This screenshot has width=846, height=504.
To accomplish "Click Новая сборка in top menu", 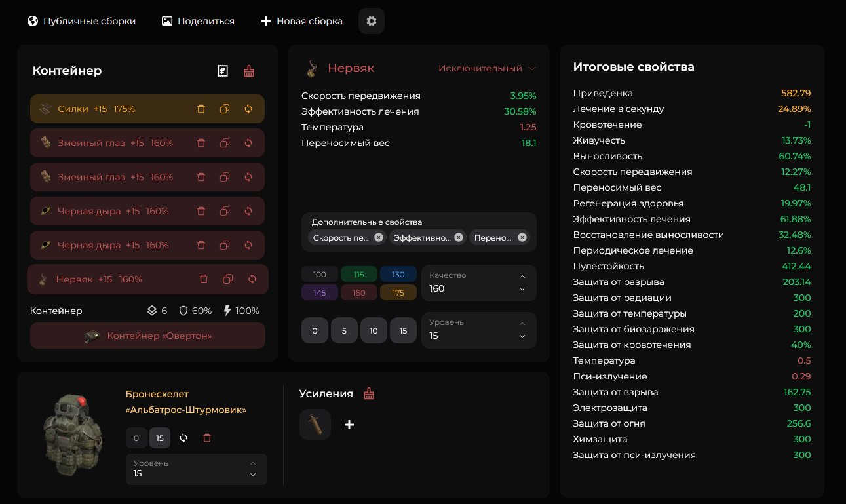I will coord(301,21).
